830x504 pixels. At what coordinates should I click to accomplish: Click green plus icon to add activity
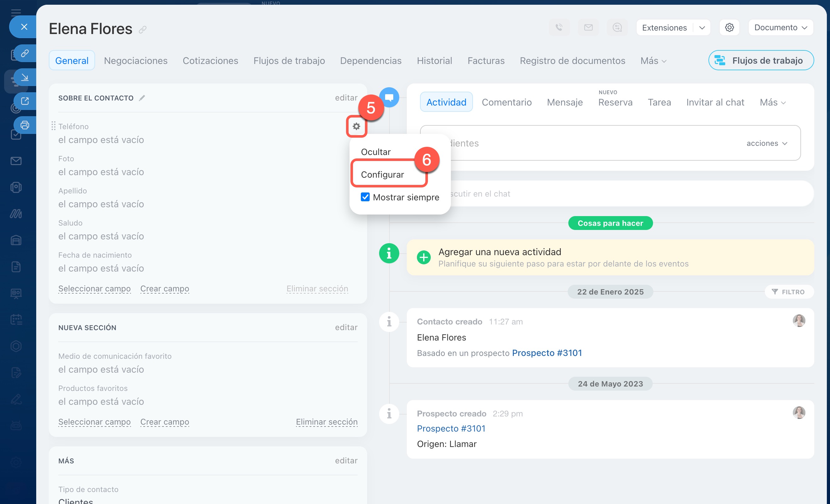(x=424, y=257)
